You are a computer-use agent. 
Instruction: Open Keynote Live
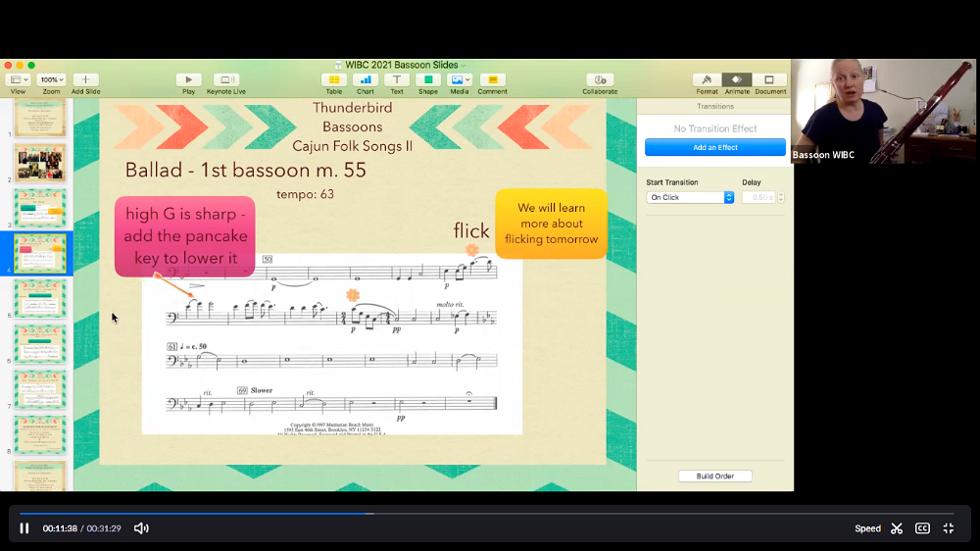tap(225, 80)
